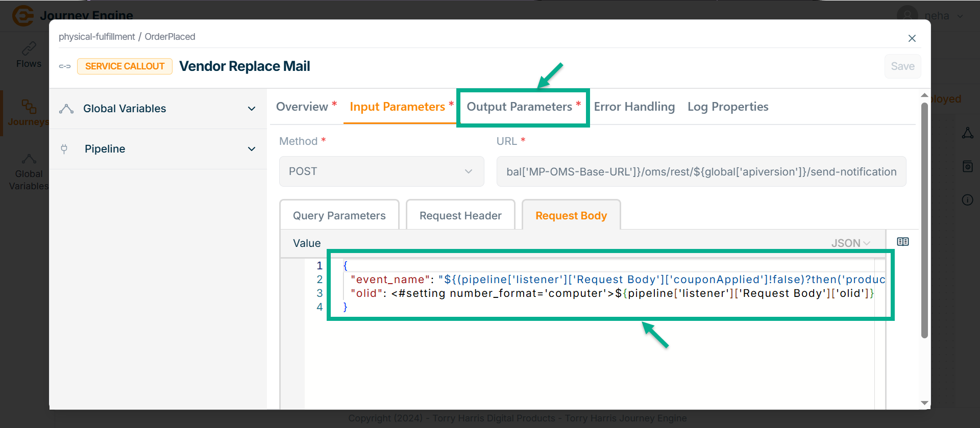Expand the Global Variables section
The height and width of the screenshot is (428, 980).
(251, 109)
